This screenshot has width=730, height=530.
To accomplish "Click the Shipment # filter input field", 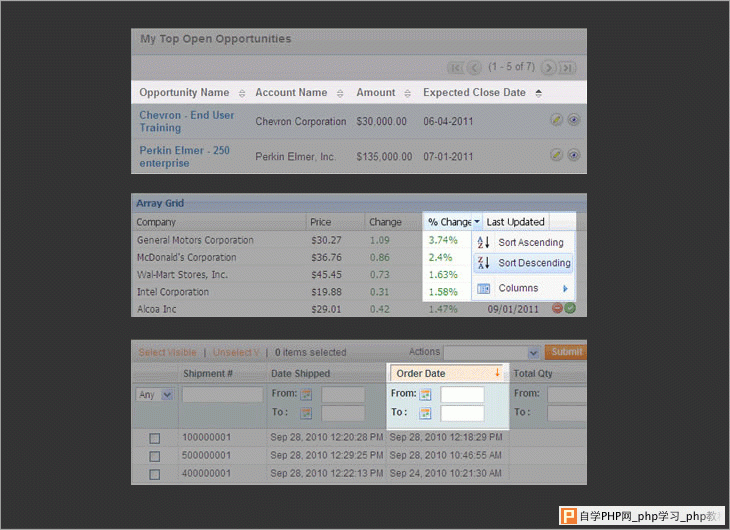I will [223, 394].
